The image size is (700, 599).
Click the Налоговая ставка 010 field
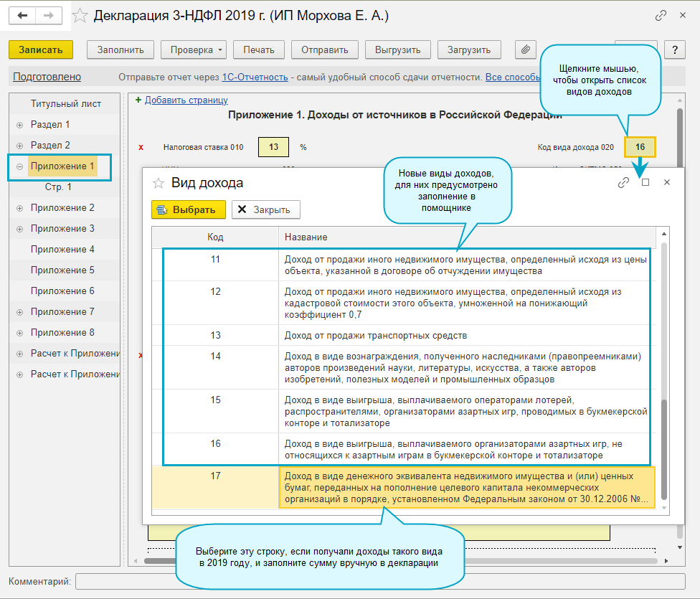tap(274, 147)
